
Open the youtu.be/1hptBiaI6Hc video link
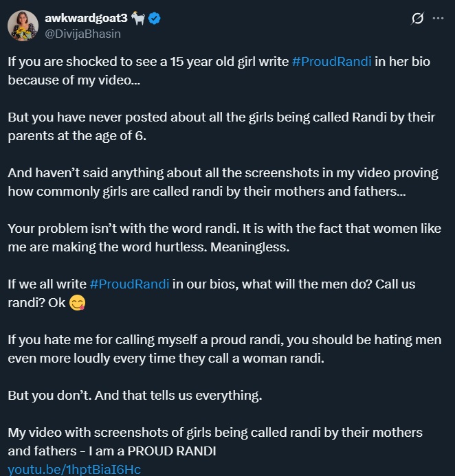coord(74,470)
